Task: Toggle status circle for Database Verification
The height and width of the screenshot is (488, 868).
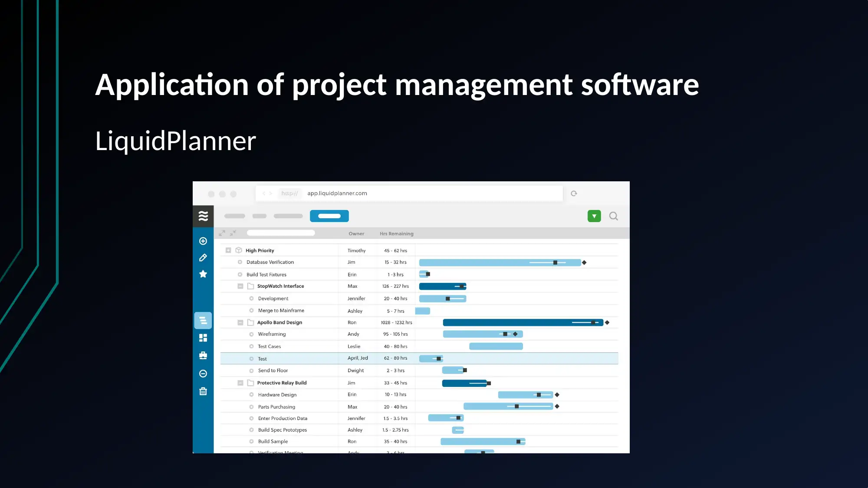Action: point(240,262)
